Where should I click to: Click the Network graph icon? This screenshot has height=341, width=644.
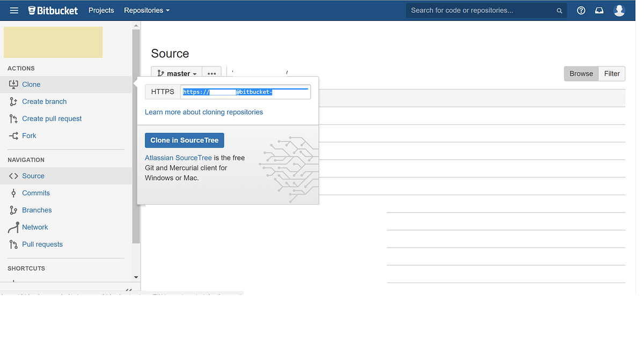click(13, 227)
